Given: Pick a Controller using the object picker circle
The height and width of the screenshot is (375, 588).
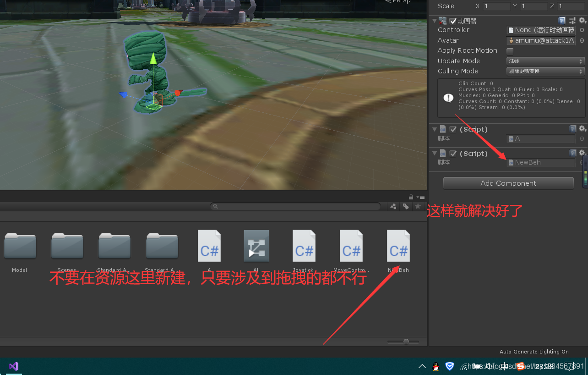Looking at the screenshot, I should pyautogui.click(x=582, y=30).
